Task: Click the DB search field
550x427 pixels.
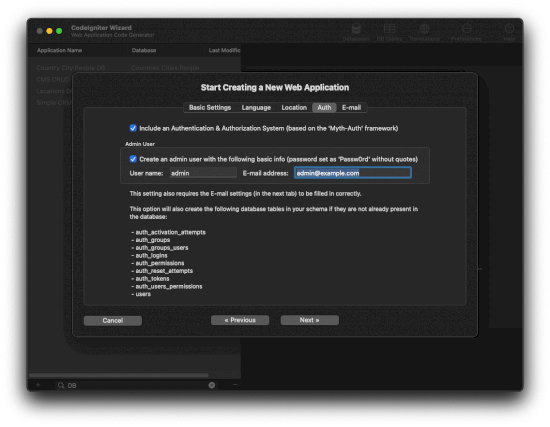Action: [137, 385]
